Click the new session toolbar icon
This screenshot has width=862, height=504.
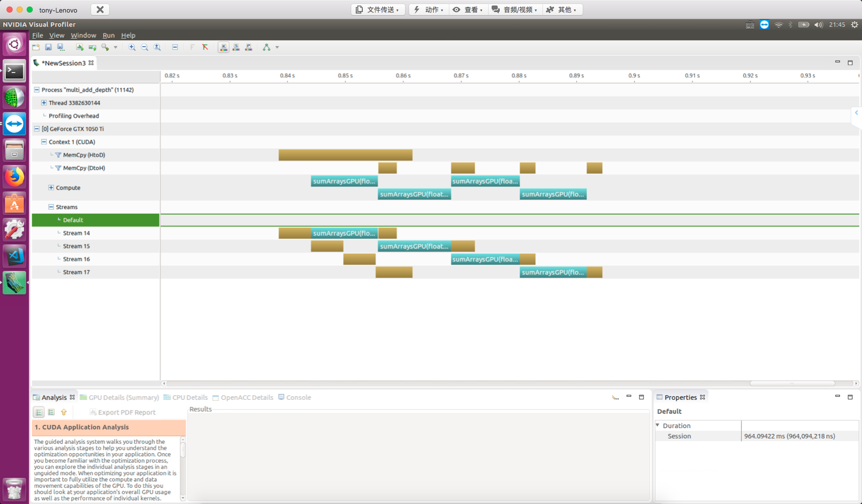(x=36, y=47)
